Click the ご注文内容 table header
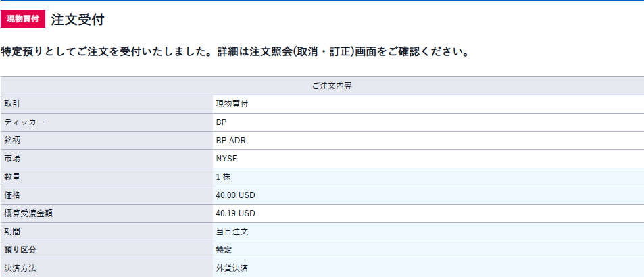The height and width of the screenshot is (277, 644). click(x=332, y=86)
